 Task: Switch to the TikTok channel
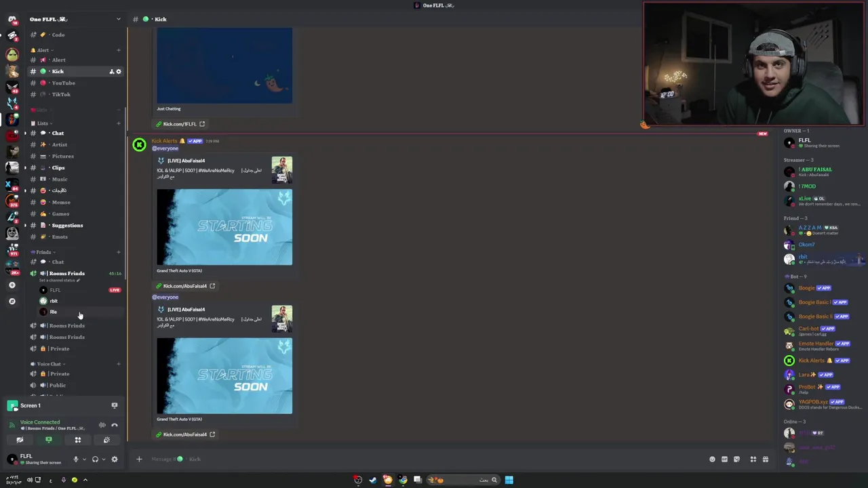click(x=75, y=94)
